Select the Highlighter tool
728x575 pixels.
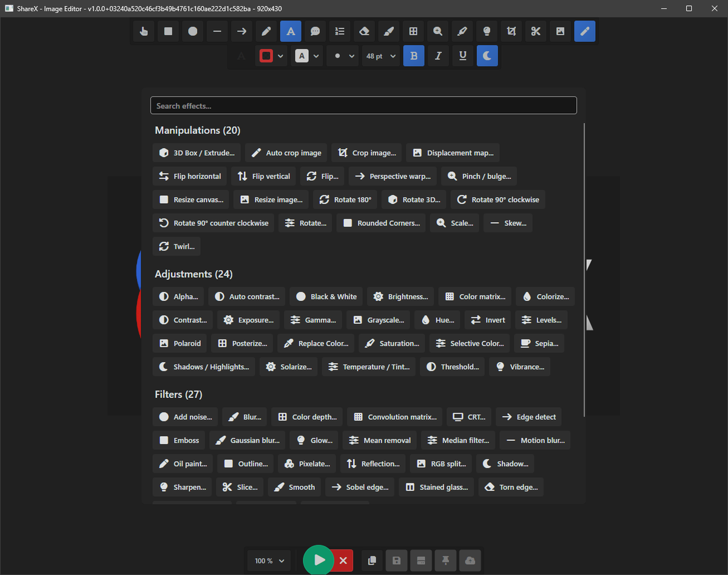coord(462,31)
